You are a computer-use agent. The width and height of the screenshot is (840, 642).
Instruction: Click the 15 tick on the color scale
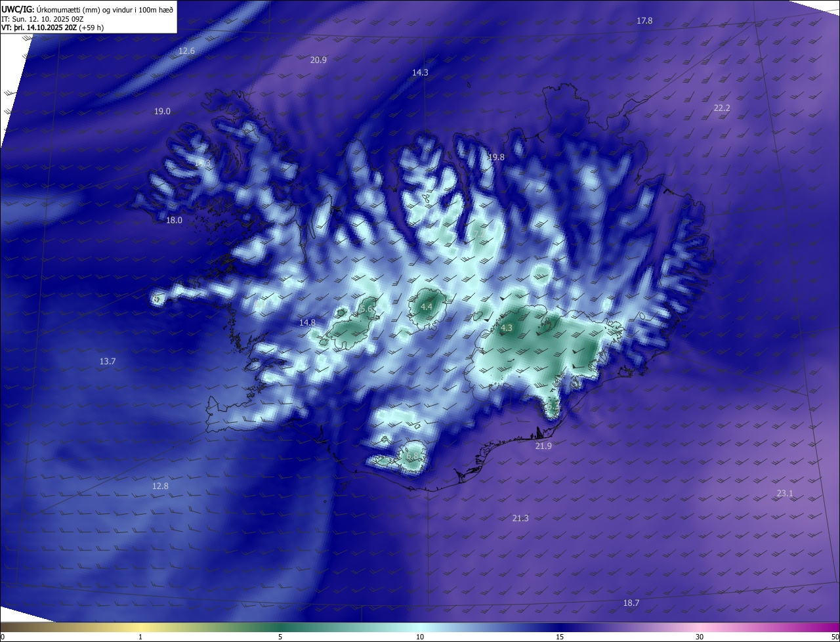560,637
